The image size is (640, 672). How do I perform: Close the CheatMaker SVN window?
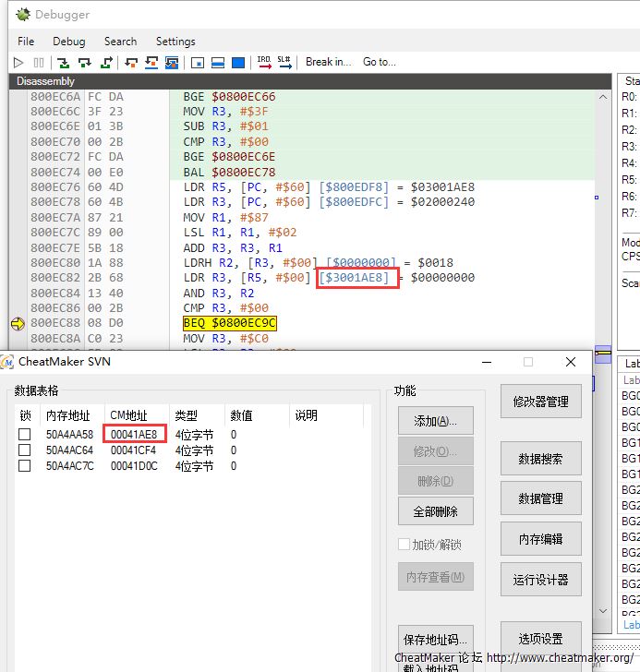(x=571, y=362)
